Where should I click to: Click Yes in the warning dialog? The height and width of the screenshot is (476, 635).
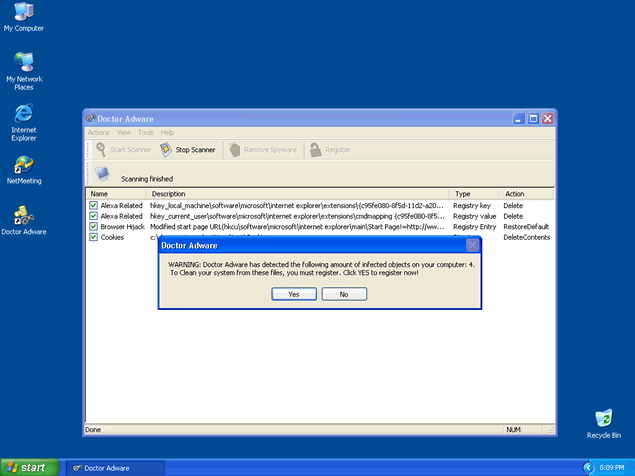pos(294,294)
